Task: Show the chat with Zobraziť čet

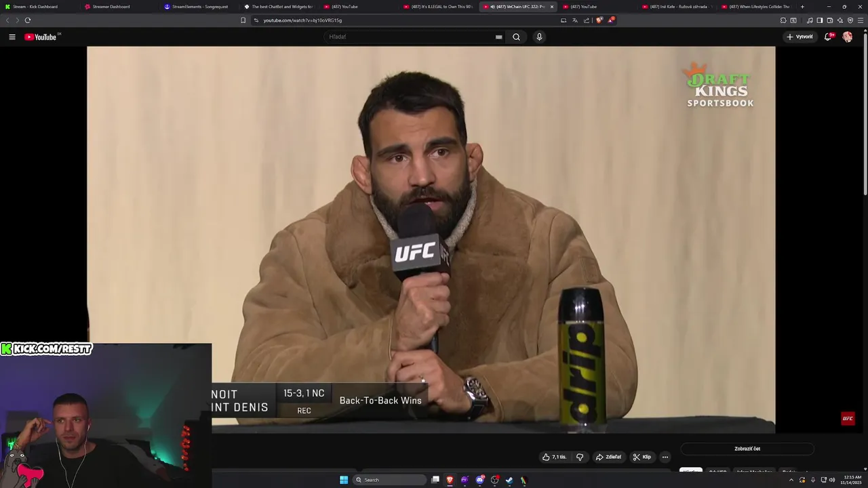Action: [x=747, y=449]
